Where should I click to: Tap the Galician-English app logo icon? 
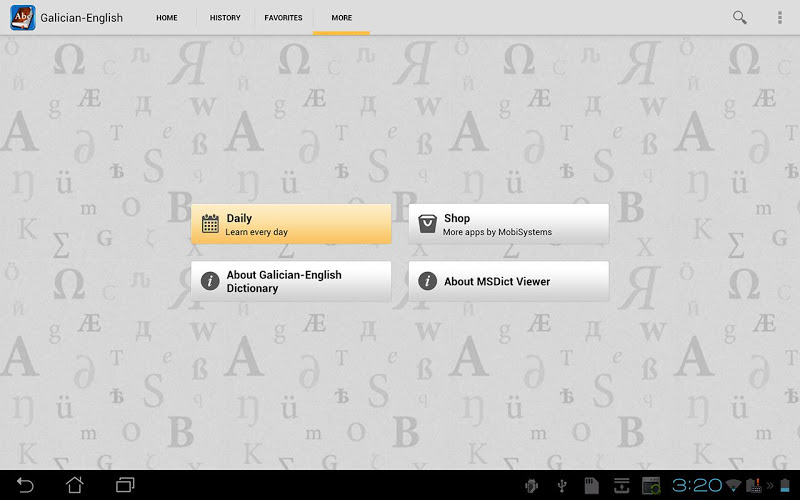click(x=23, y=18)
